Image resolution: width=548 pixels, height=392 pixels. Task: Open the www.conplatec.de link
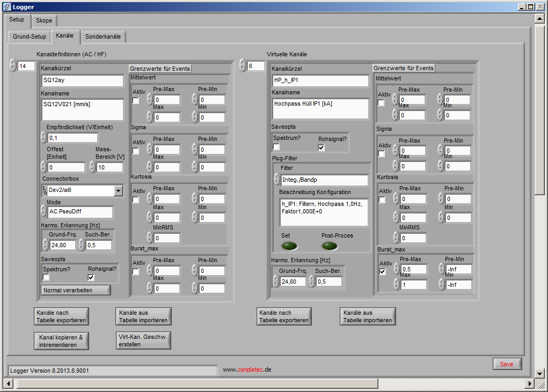pyautogui.click(x=247, y=369)
